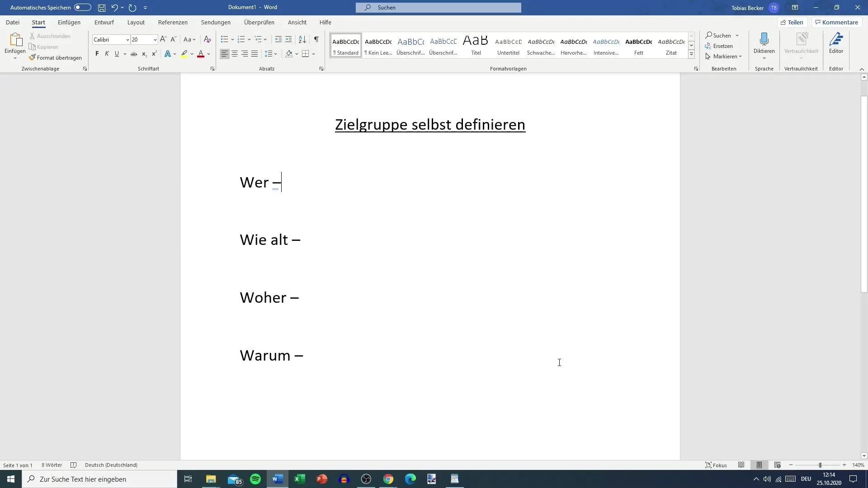
Task: Open Markieren dropdown
Action: [724, 56]
